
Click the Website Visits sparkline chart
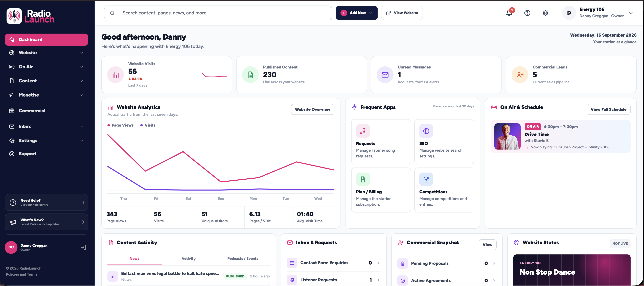point(214,75)
